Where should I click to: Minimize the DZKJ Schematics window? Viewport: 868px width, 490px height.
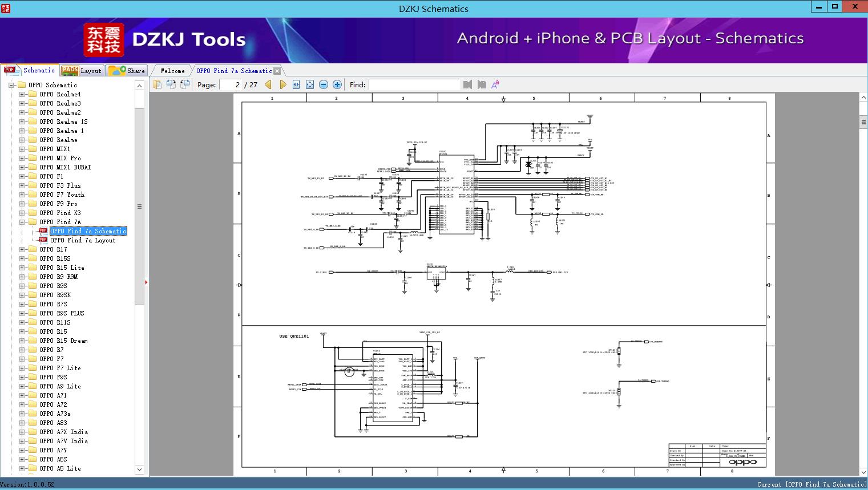[819, 7]
